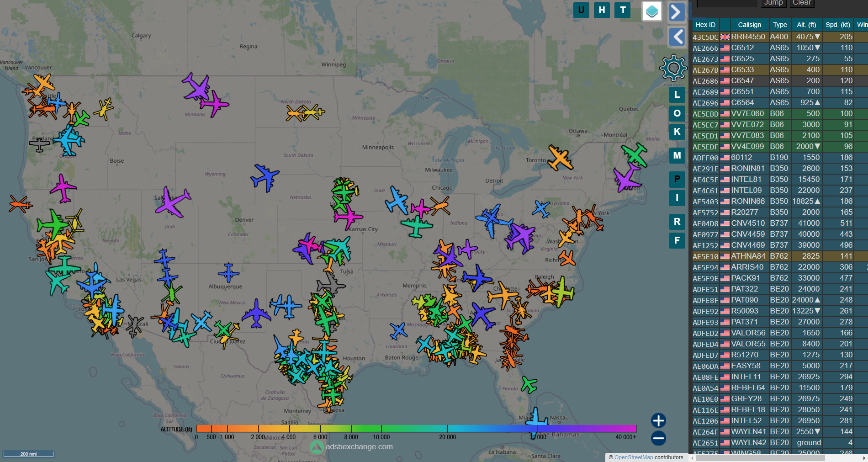This screenshot has height=462, width=868.
Task: Click yellow aircraft icon in North Dakota
Action: 314,111
